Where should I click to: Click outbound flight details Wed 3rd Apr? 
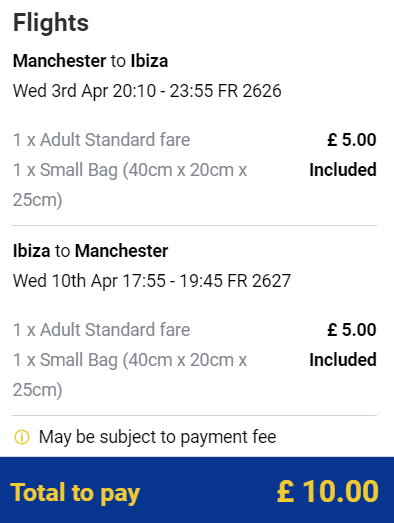[x=147, y=91]
